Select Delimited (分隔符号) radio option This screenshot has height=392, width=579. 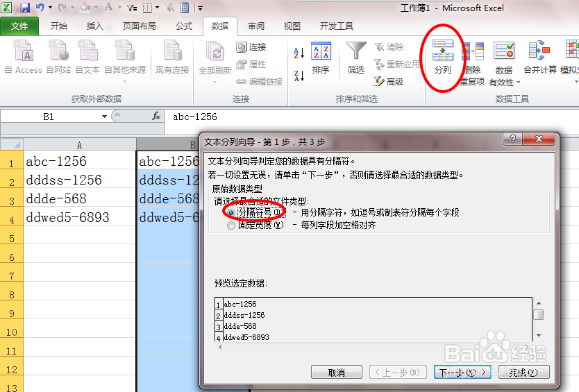coord(231,212)
